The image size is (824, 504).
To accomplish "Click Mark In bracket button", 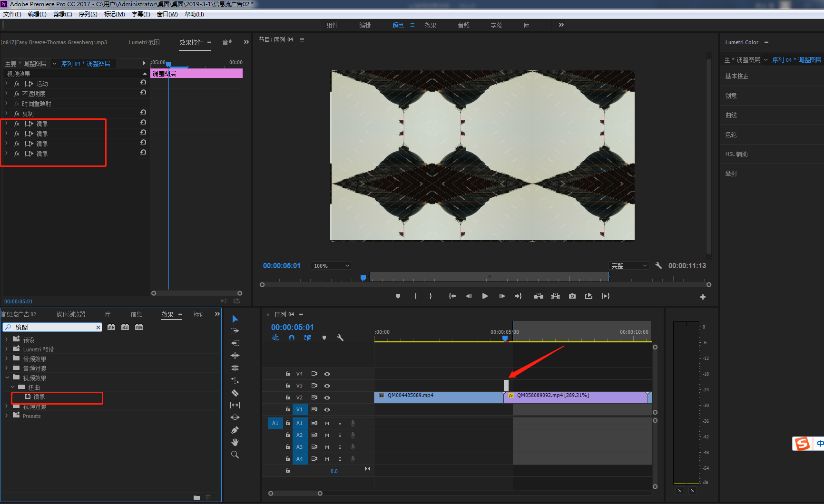I will (x=416, y=296).
